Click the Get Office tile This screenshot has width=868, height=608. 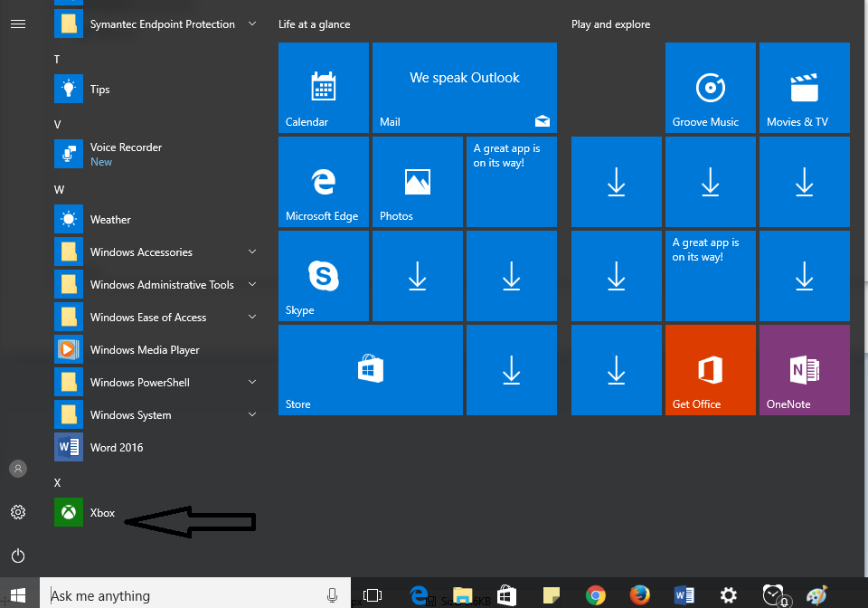[710, 370]
